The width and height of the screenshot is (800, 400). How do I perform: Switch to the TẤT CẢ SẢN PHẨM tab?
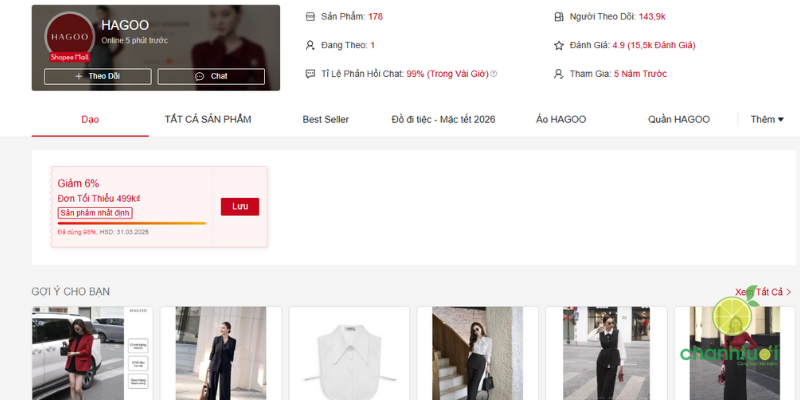(208, 120)
